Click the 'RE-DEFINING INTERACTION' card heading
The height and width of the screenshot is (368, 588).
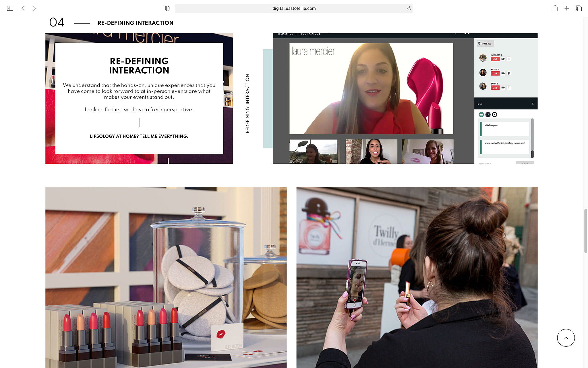tap(139, 66)
